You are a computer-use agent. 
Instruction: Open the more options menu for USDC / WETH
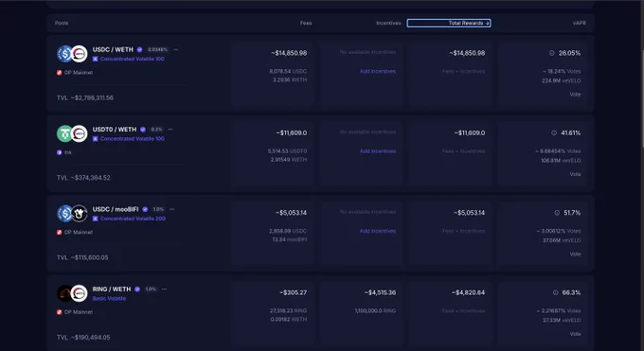(x=176, y=50)
